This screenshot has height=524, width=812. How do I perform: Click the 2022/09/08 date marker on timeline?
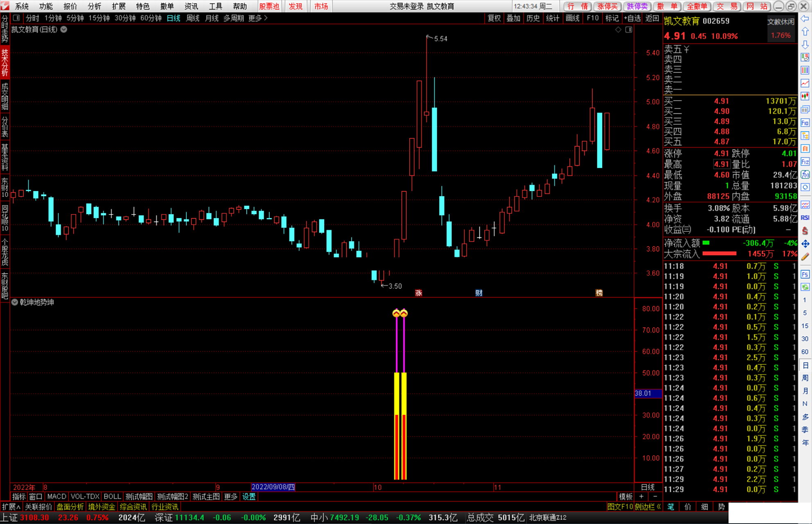[273, 487]
